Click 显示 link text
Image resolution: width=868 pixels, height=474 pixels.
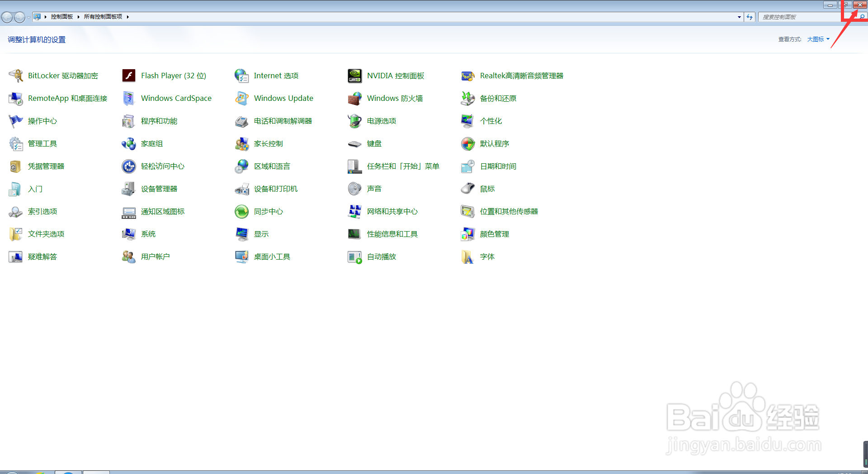261,234
